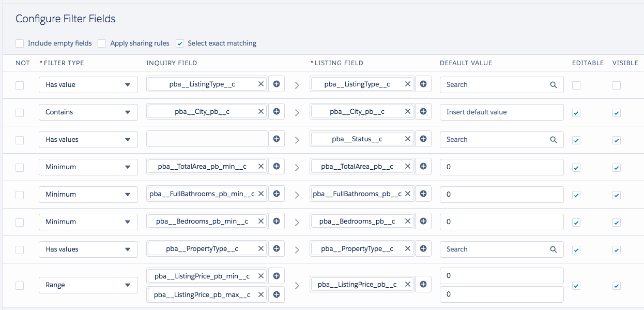The width and height of the screenshot is (644, 310).
Task: Enable Editable for the Has value row
Action: tap(576, 85)
